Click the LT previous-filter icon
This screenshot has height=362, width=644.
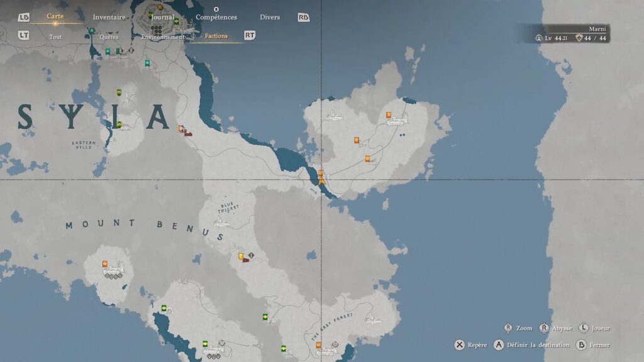point(23,36)
